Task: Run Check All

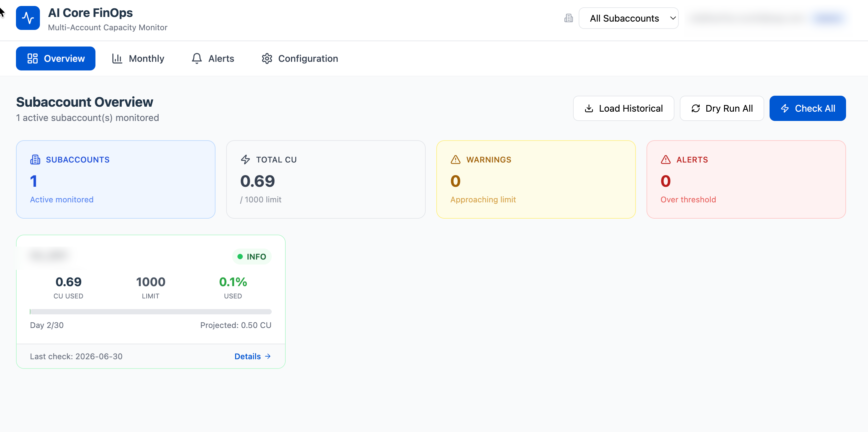Action: click(807, 108)
